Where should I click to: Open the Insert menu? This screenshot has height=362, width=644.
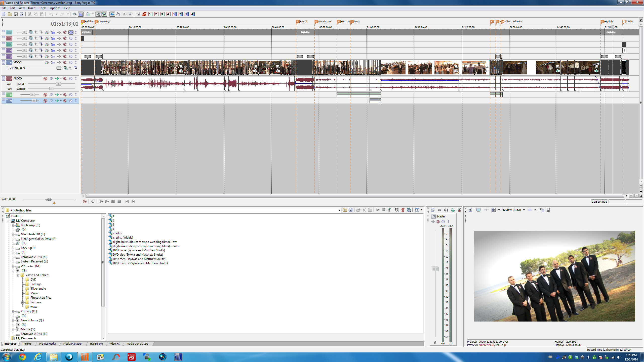pyautogui.click(x=31, y=8)
